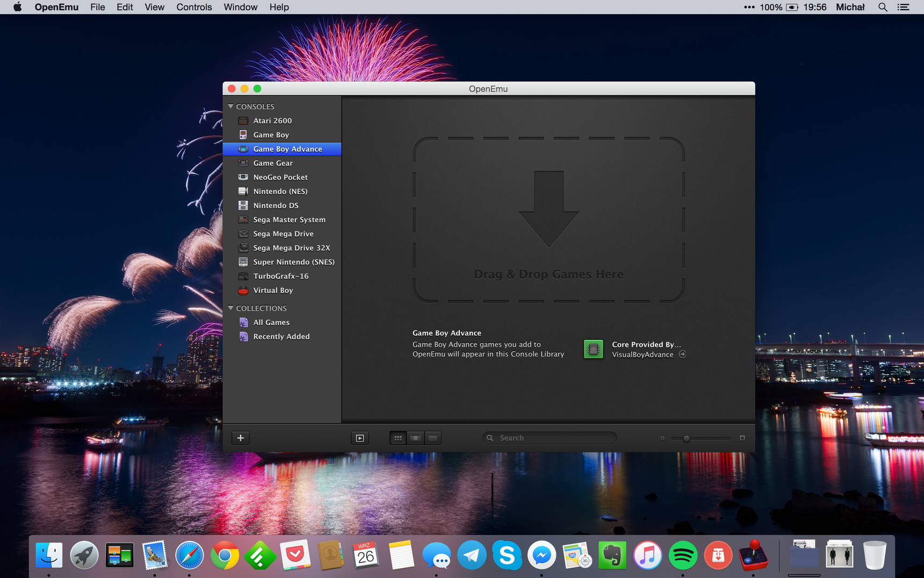The width and height of the screenshot is (924, 578).
Task: Click the user name Michał in menu bar
Action: click(850, 7)
